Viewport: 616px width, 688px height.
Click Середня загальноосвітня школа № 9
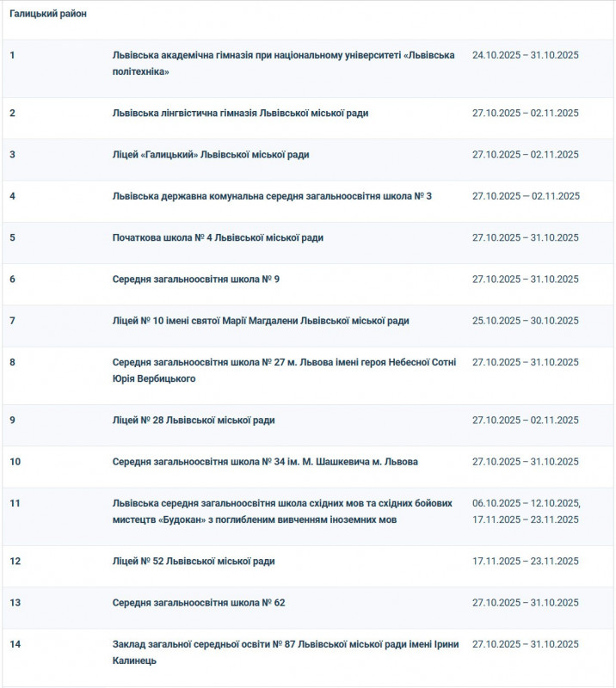(x=195, y=279)
